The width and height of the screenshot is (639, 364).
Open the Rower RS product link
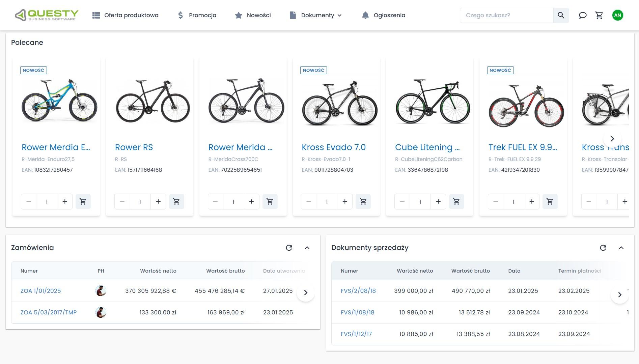134,147
